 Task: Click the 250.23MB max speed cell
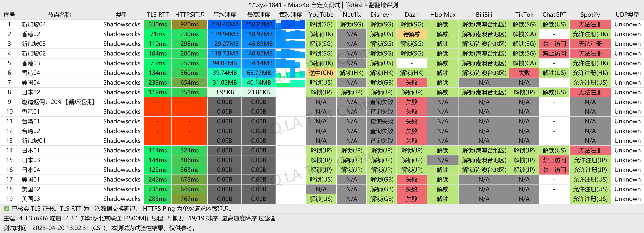pos(259,25)
